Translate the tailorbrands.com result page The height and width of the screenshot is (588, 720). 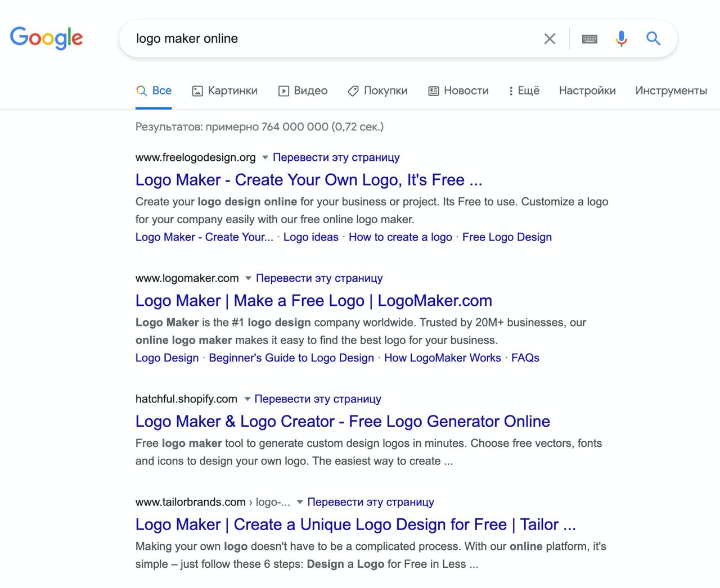[x=371, y=502]
